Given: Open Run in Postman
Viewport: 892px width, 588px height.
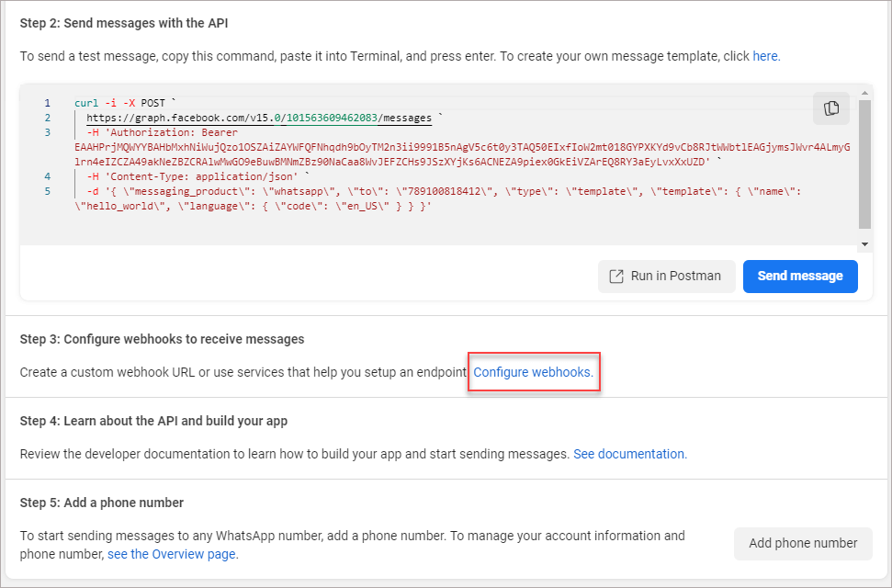Looking at the screenshot, I should click(x=666, y=276).
